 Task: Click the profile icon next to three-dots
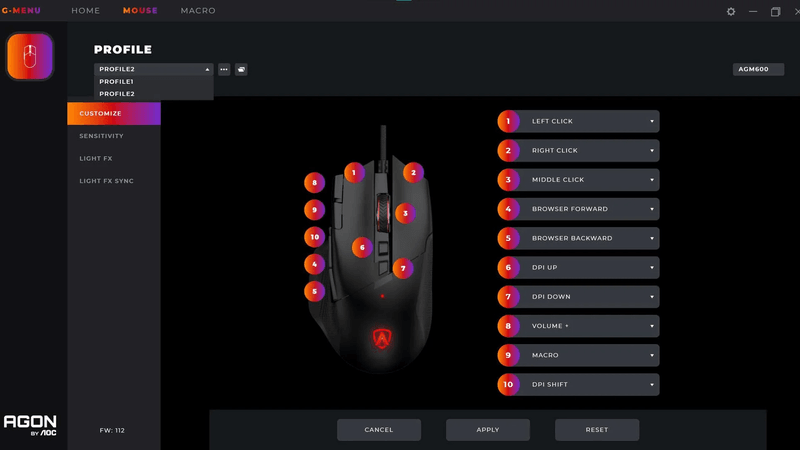(x=242, y=70)
